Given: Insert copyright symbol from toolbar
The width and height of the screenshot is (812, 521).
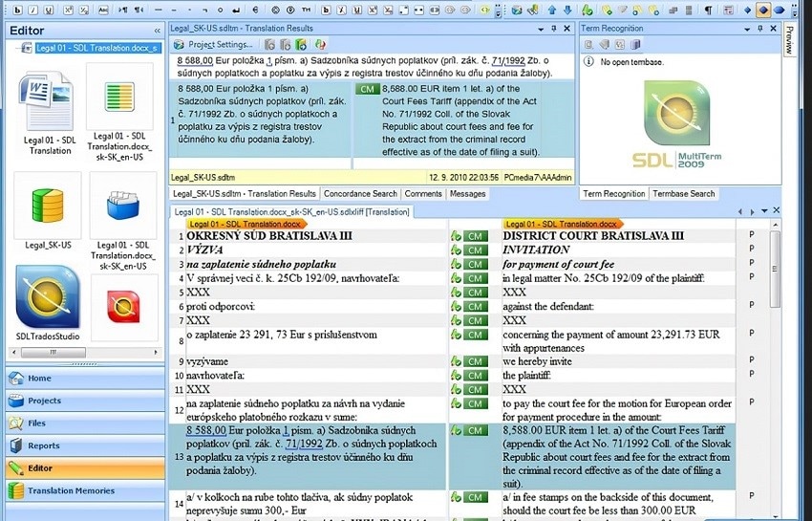Looking at the screenshot, I should [x=275, y=10].
